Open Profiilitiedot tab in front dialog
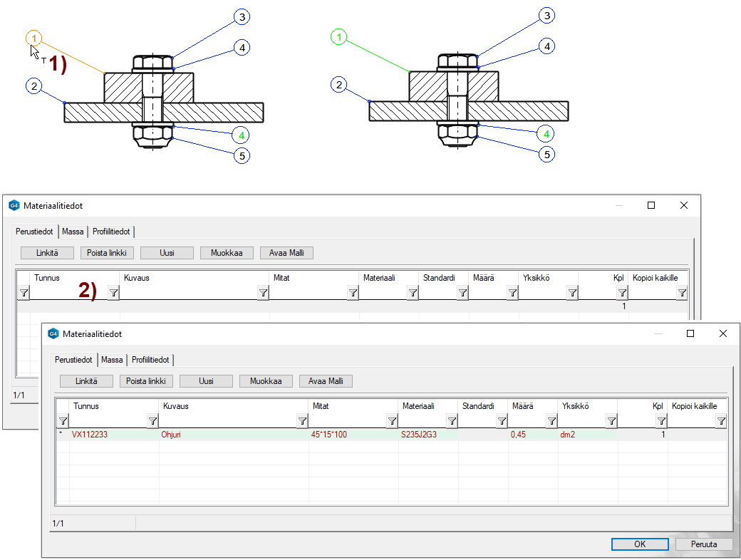Viewport: 741px width, 560px height. [x=152, y=360]
